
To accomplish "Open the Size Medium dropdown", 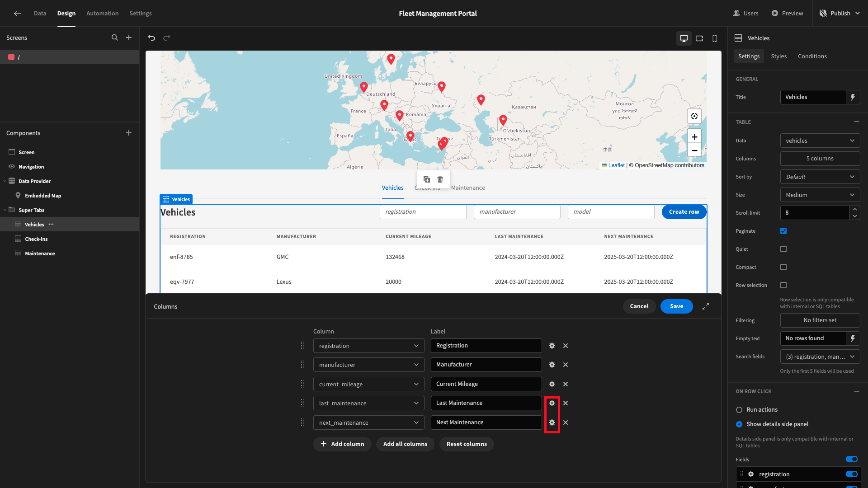I will click(x=820, y=195).
